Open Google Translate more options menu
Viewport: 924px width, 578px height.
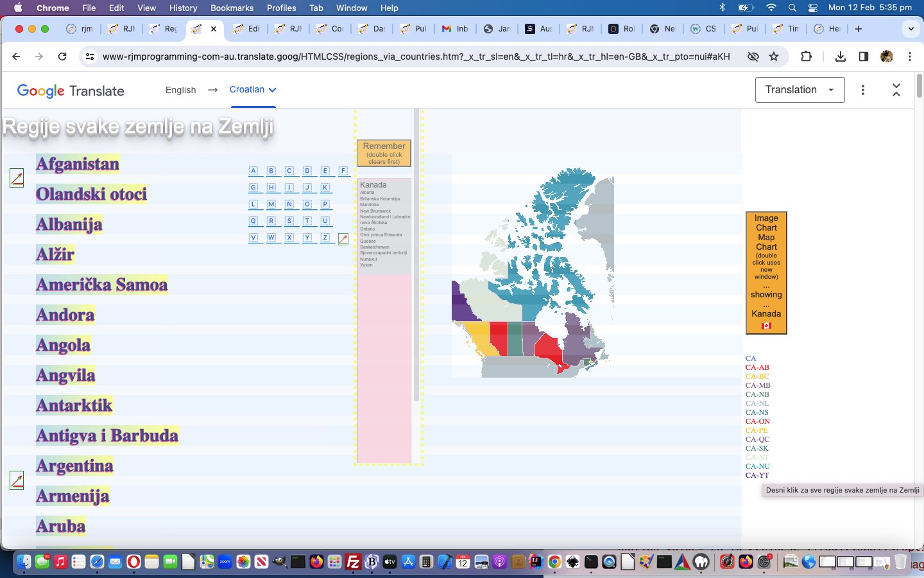coord(863,90)
